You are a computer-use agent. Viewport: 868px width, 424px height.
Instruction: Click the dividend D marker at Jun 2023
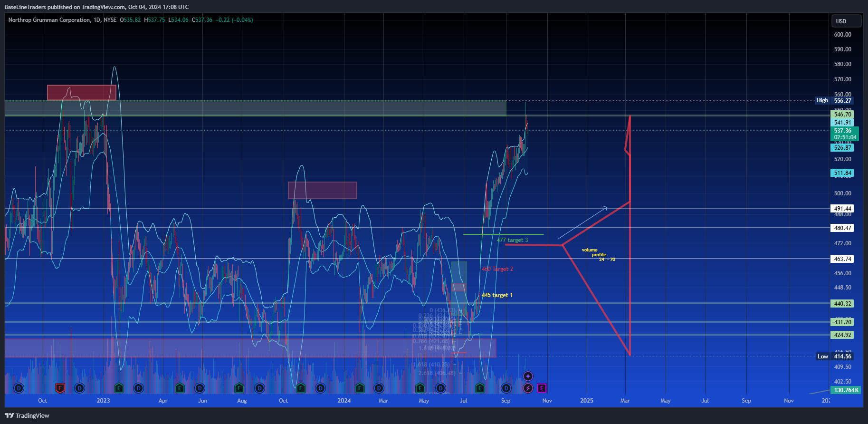click(x=200, y=388)
